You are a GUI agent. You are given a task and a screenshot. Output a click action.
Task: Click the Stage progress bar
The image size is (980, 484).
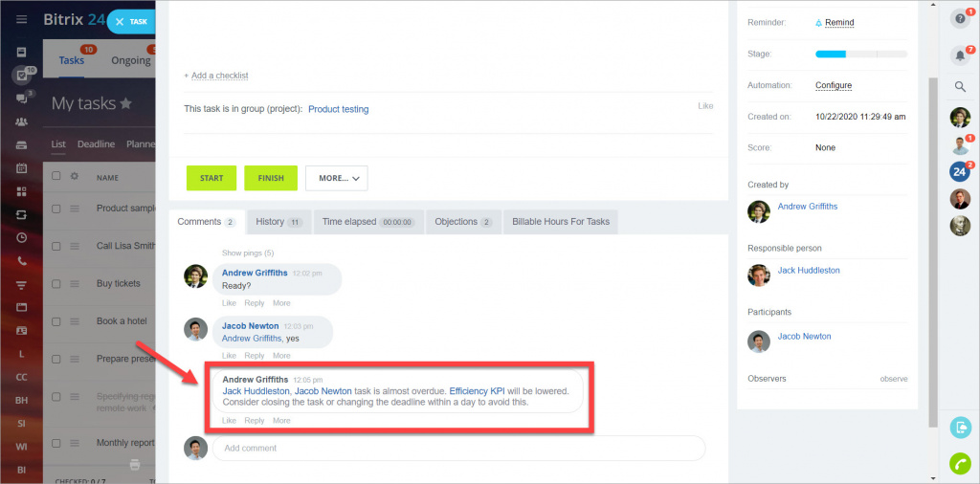(x=861, y=55)
